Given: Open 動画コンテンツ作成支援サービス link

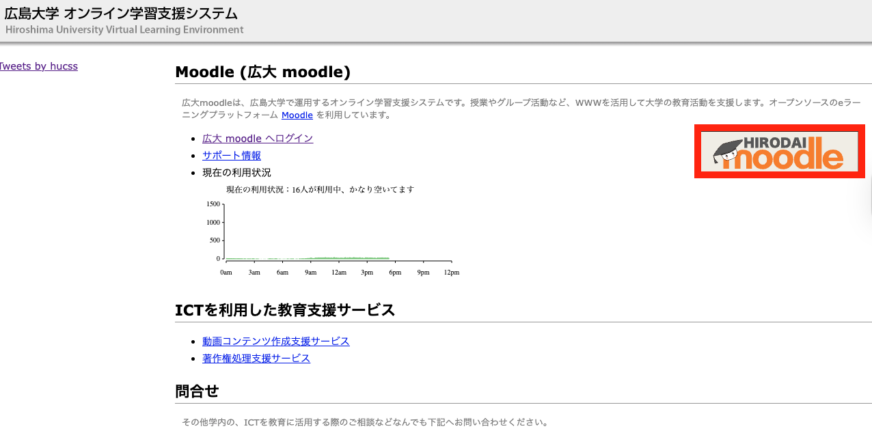Looking at the screenshot, I should coord(275,341).
